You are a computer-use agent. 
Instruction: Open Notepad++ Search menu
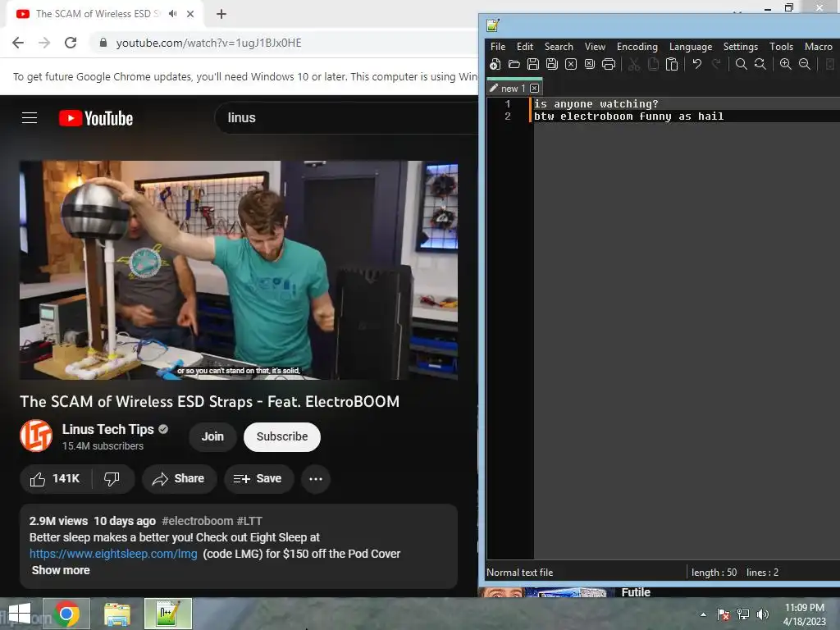(x=559, y=47)
